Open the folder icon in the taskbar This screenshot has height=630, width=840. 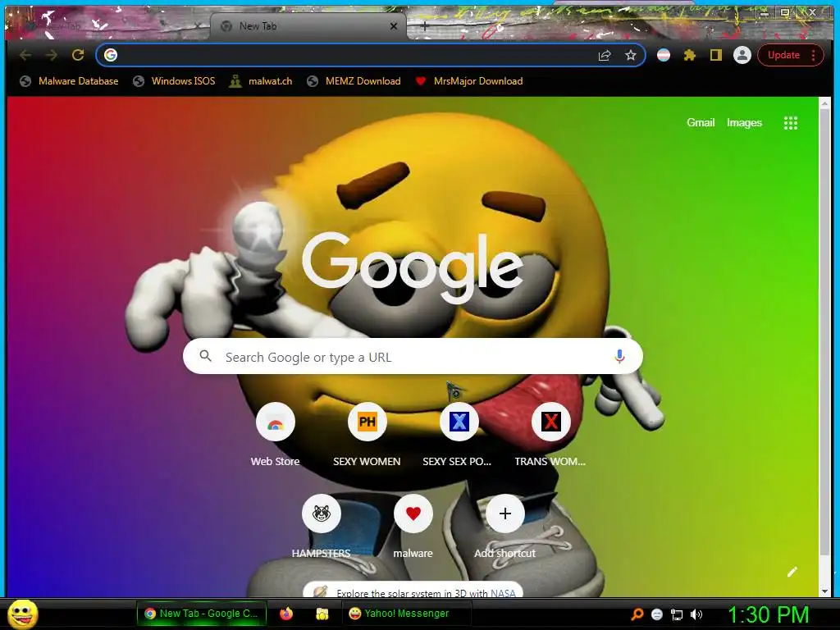[322, 614]
